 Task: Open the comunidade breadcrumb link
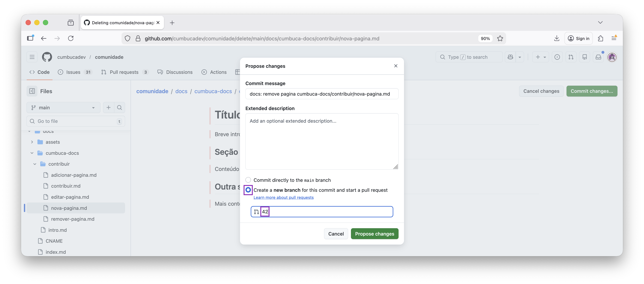click(x=152, y=91)
